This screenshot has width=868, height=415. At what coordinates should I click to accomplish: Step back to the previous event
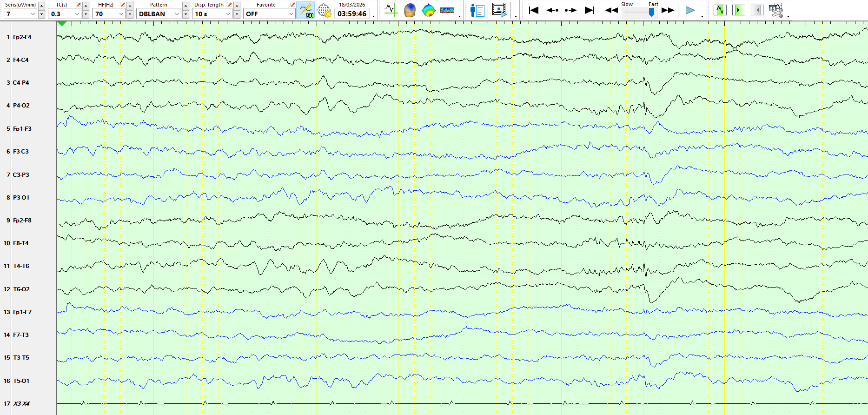coord(552,10)
